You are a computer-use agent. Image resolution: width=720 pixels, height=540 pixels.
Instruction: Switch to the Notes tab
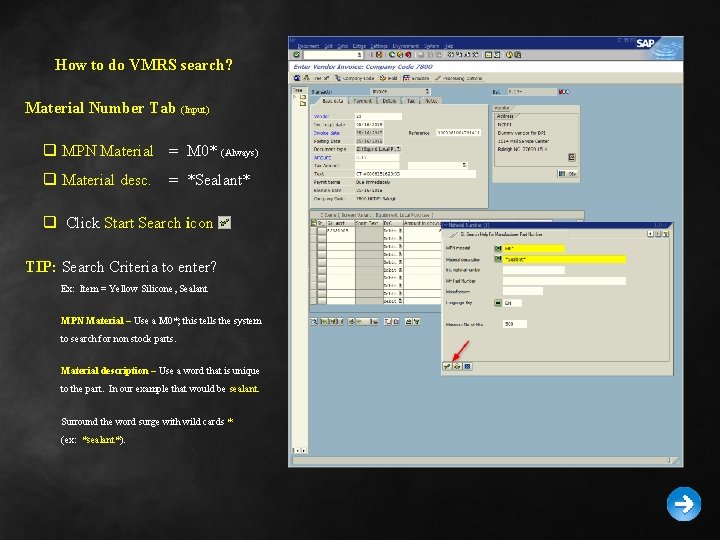(x=431, y=101)
